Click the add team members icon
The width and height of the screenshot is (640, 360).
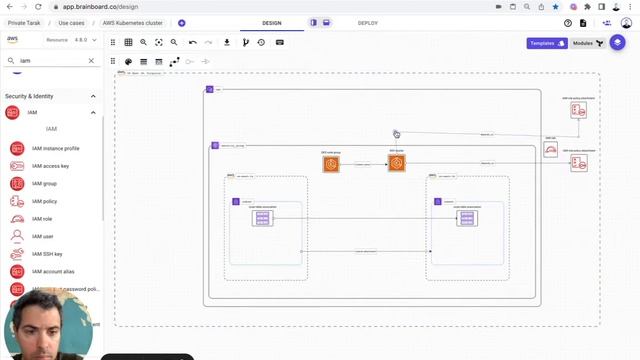pyautogui.click(x=607, y=23)
